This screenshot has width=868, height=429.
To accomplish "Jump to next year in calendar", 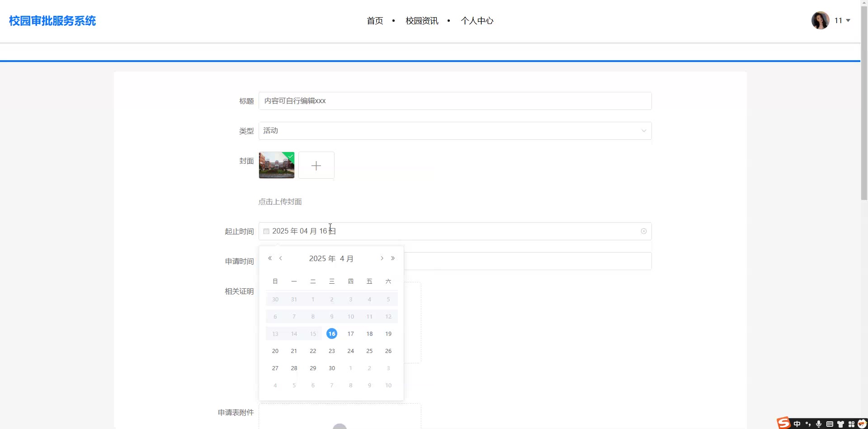I will 393,258.
